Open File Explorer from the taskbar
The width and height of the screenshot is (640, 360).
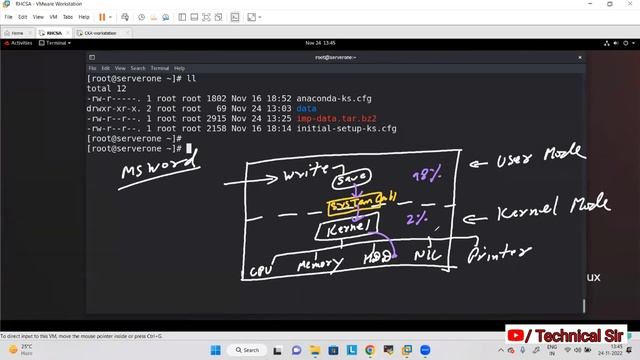[315, 350]
